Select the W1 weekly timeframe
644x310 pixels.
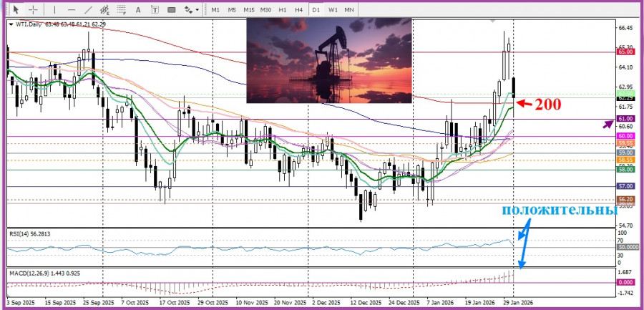point(333,10)
